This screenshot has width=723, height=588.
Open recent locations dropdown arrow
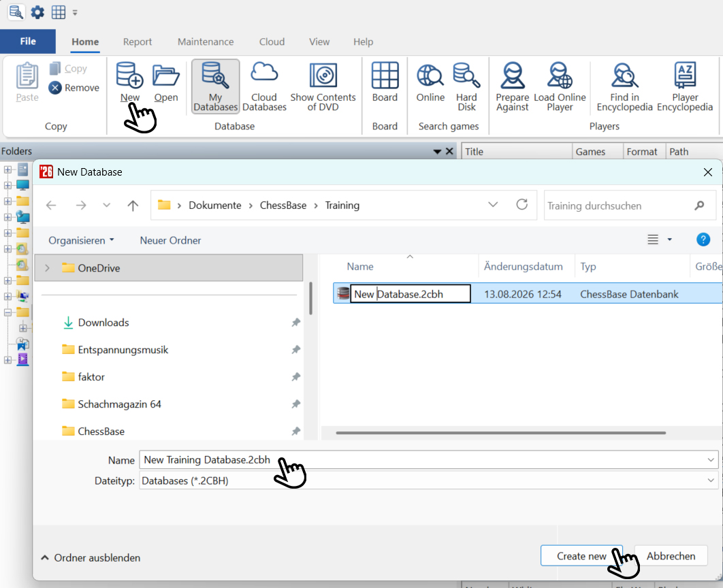[x=106, y=205]
